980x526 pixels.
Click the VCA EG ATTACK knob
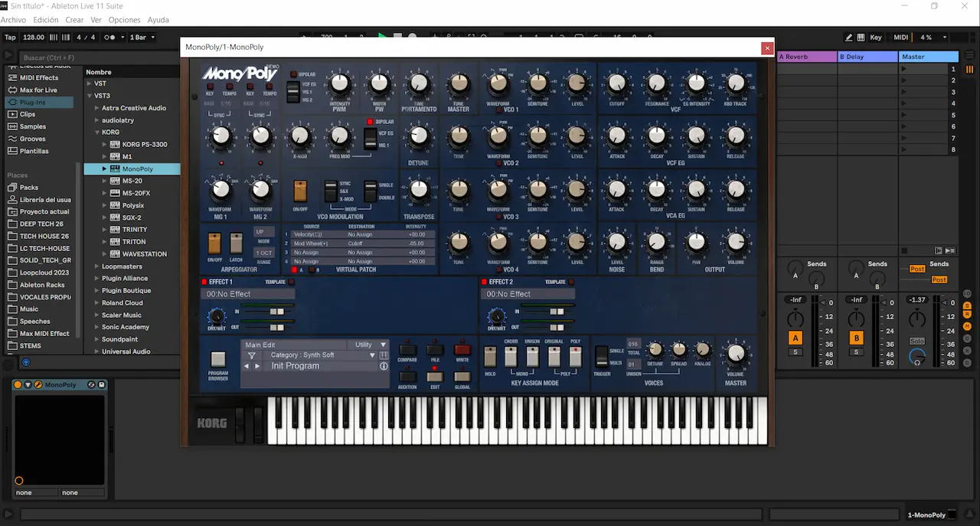coord(616,189)
